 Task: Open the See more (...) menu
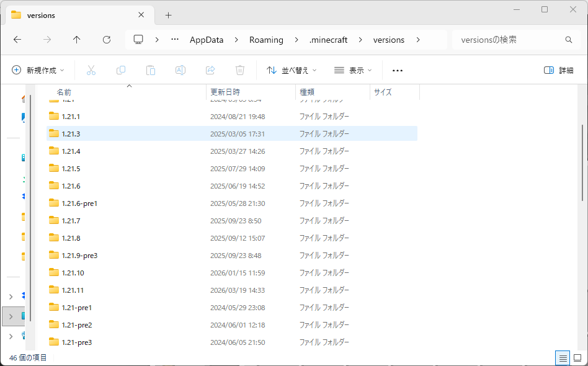click(x=397, y=70)
